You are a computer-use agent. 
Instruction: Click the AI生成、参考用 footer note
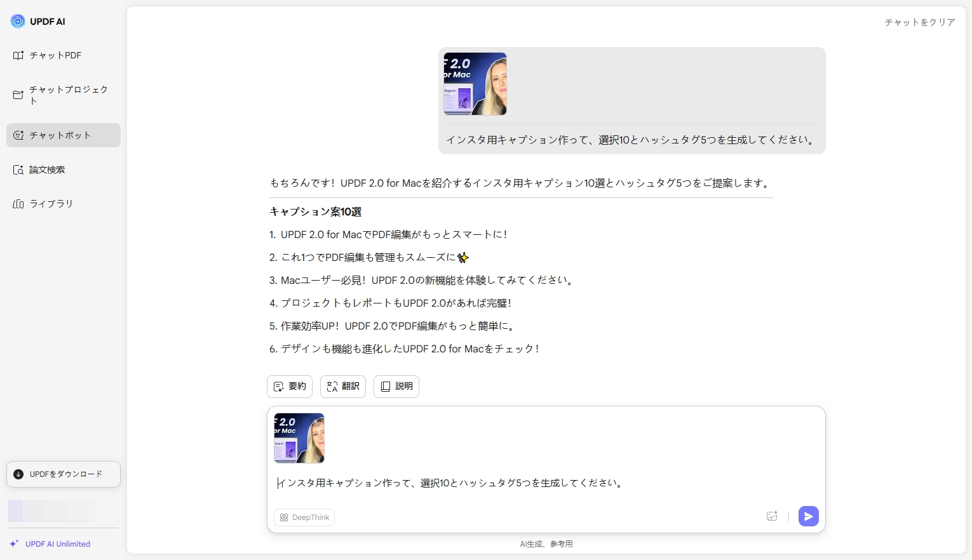pyautogui.click(x=546, y=544)
